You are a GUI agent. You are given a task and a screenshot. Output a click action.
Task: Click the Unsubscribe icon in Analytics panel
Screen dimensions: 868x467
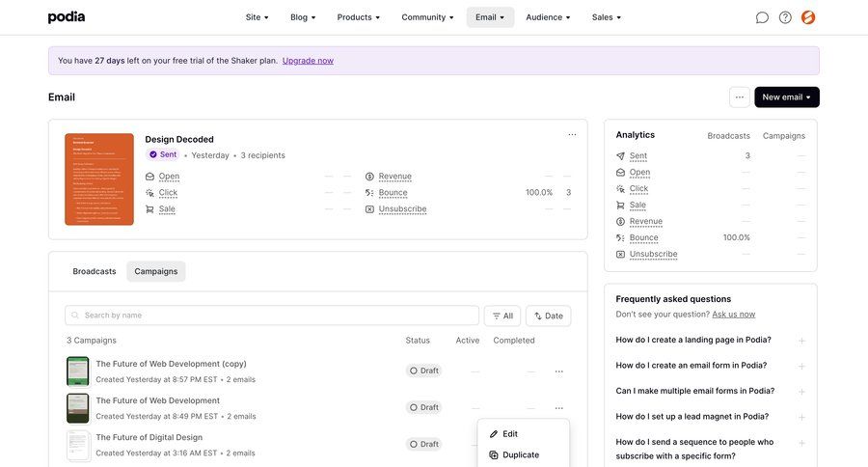click(620, 255)
